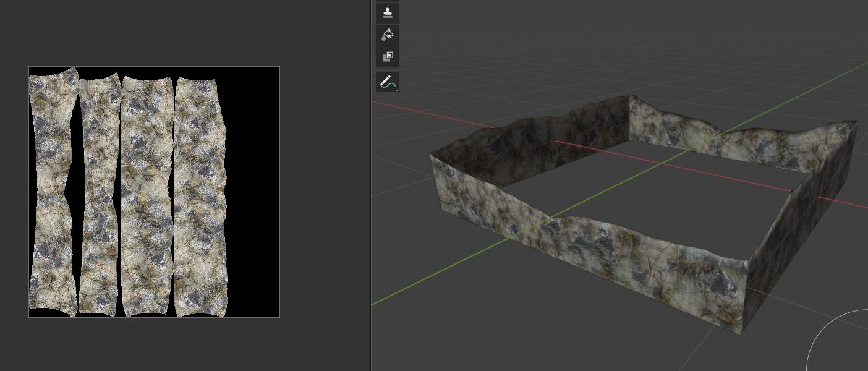The width and height of the screenshot is (868, 371).
Task: Click the third UV texture strip
Action: [x=146, y=185]
